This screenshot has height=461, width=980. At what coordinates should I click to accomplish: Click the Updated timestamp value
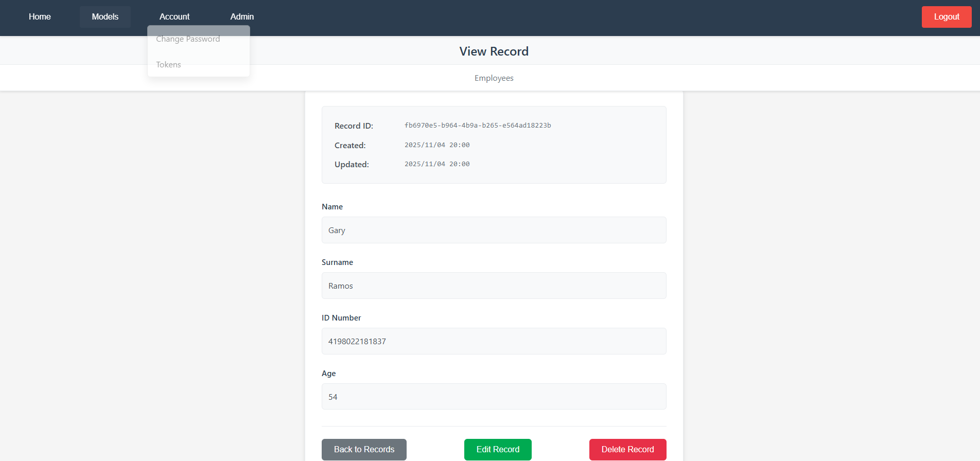click(x=436, y=164)
